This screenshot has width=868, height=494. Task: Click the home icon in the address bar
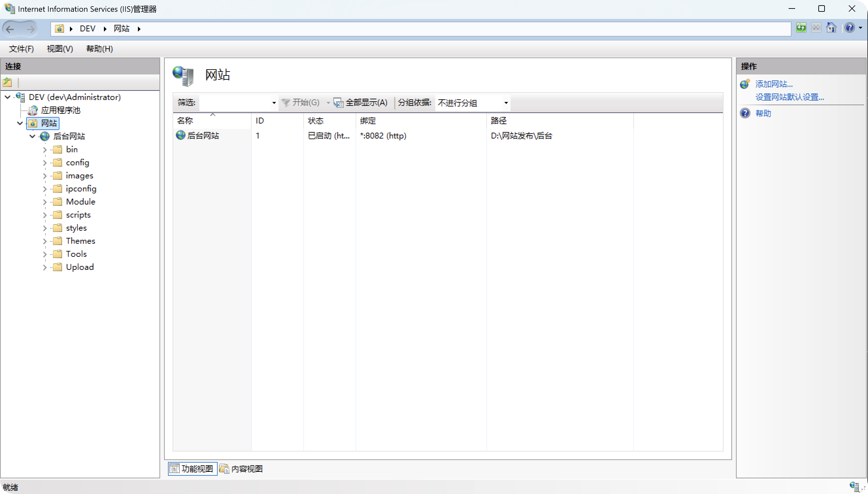click(x=831, y=28)
